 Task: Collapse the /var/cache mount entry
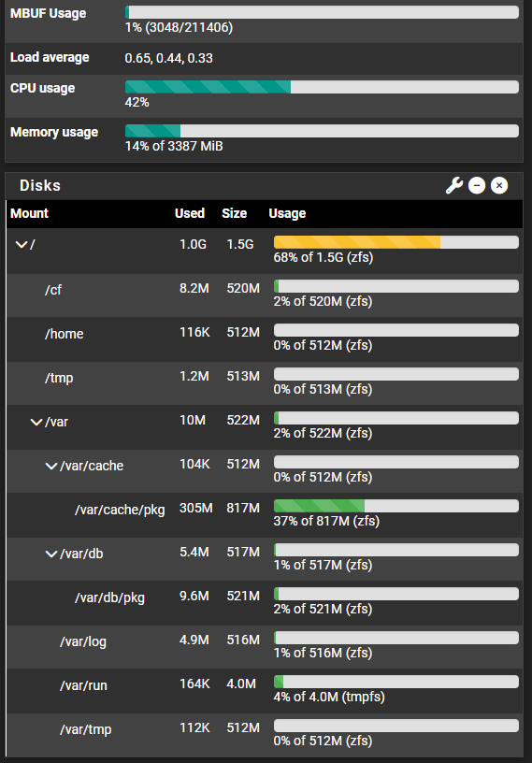51,467
